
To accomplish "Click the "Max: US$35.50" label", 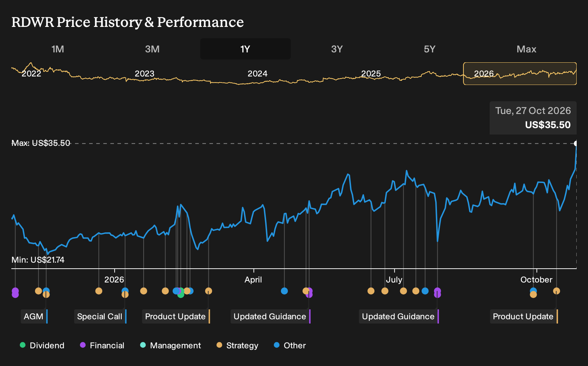I will (41, 143).
